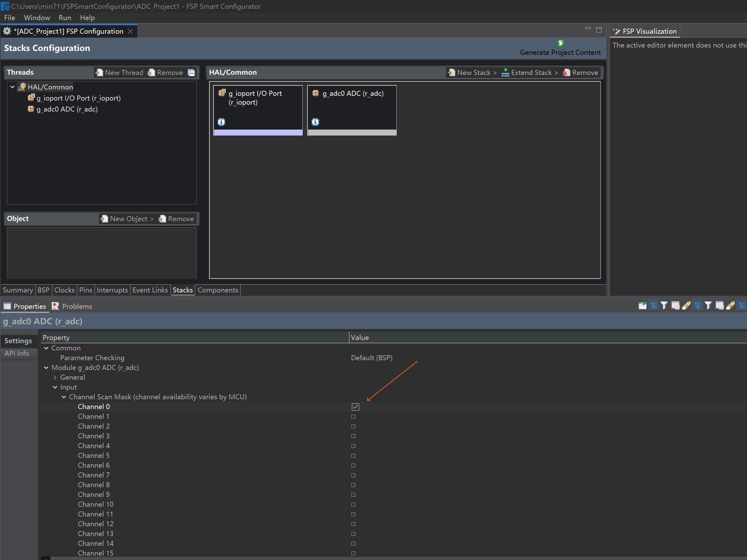Click Remove in the HAL/Common stack header
This screenshot has width=747, height=560.
click(x=581, y=72)
